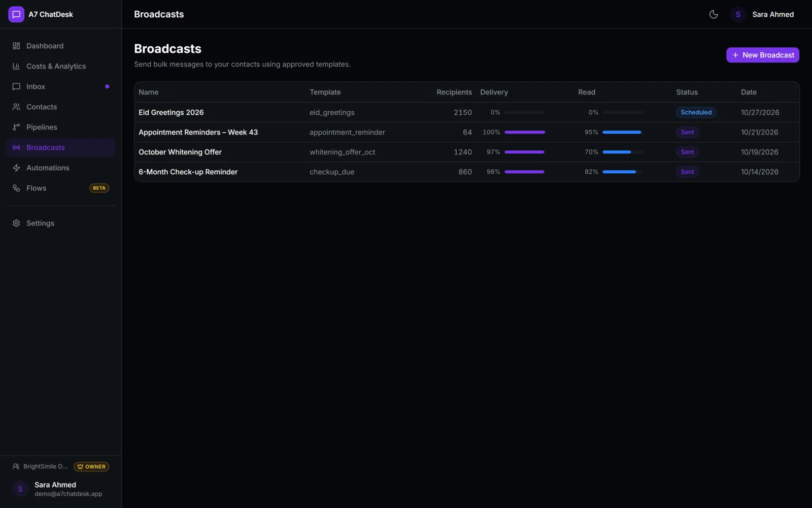
Task: Click the header avatar with letter S
Action: tap(738, 14)
